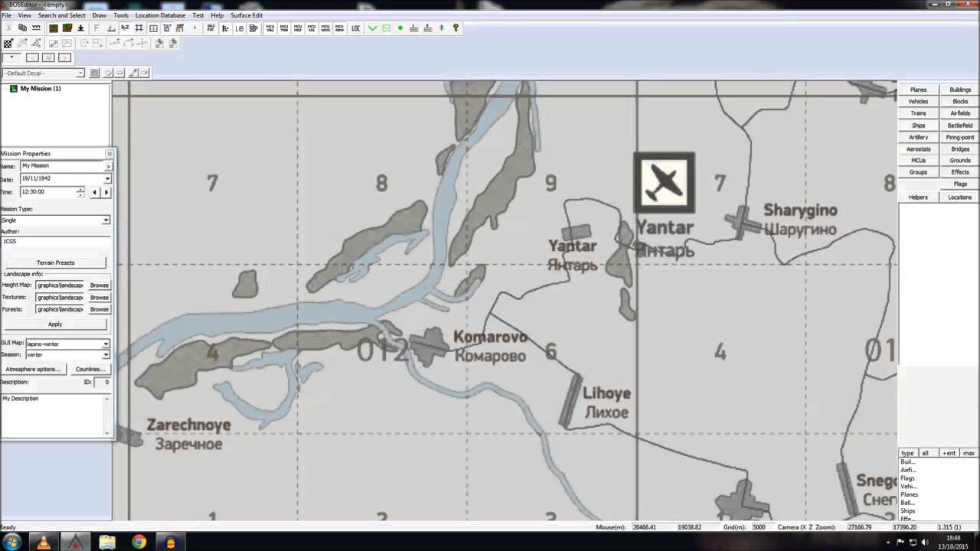980x551 pixels.
Task: Click the green envelope toolbar icon
Action: point(387,28)
